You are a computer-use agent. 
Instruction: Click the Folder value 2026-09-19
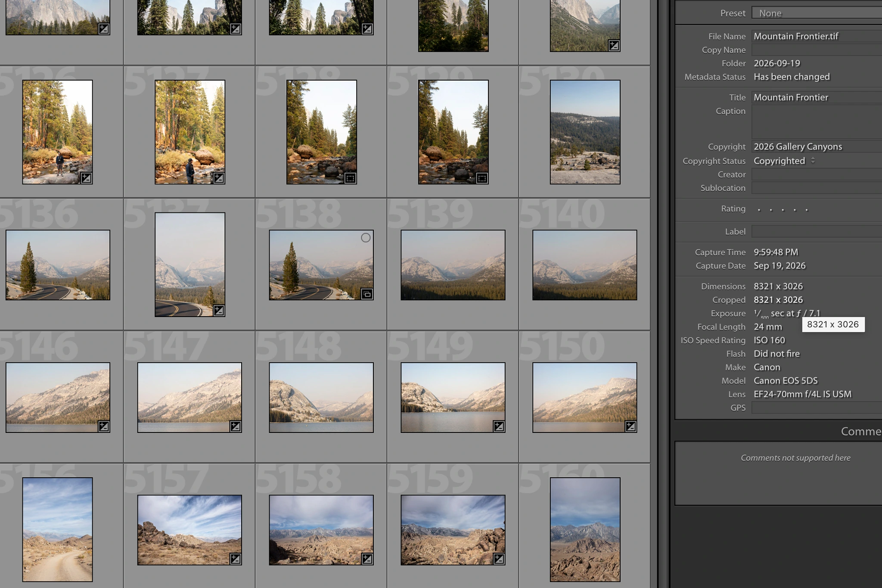tap(777, 63)
